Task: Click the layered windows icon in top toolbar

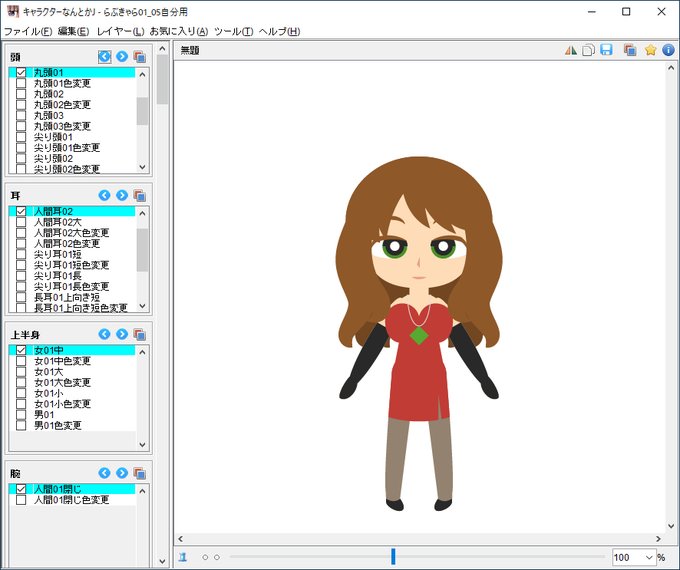Action: click(x=630, y=50)
